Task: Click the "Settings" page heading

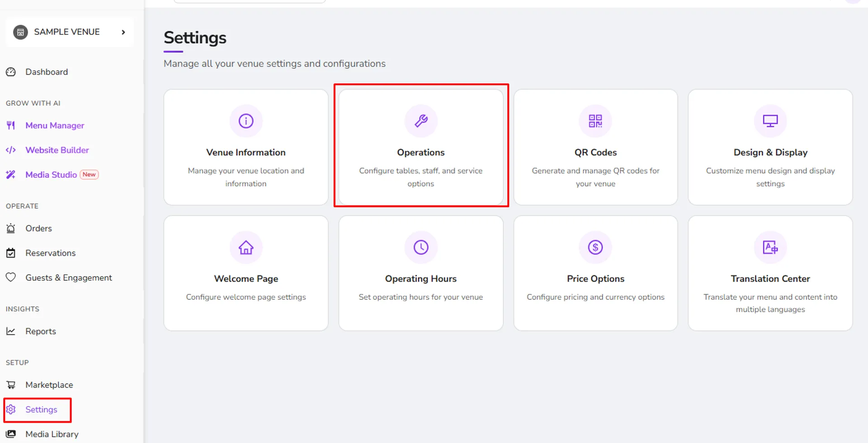Action: (x=195, y=38)
